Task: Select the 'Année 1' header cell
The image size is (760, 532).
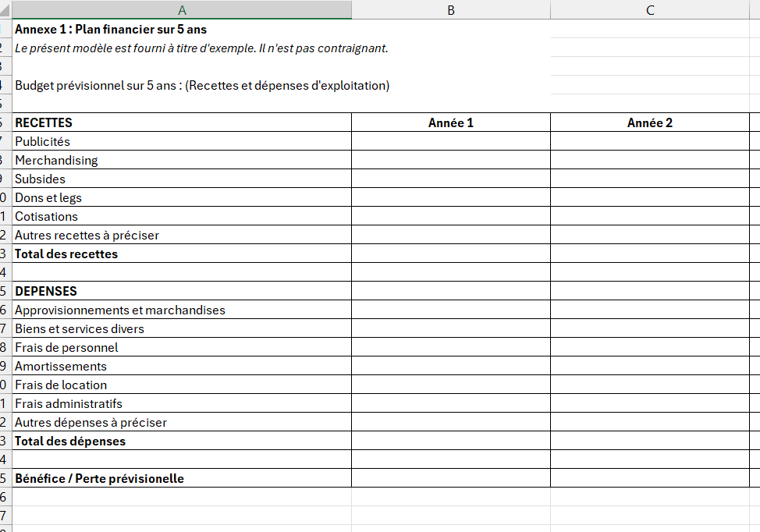Action: (x=451, y=122)
